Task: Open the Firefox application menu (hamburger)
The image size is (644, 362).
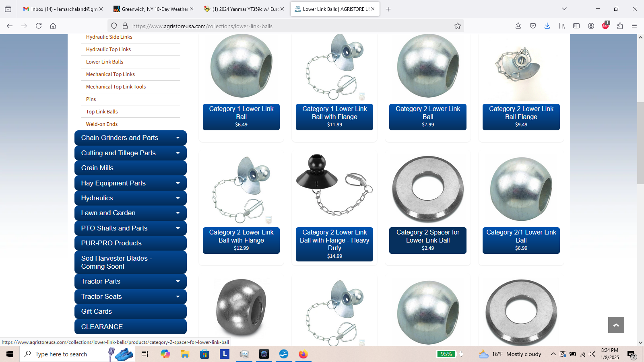Action: [x=634, y=26]
